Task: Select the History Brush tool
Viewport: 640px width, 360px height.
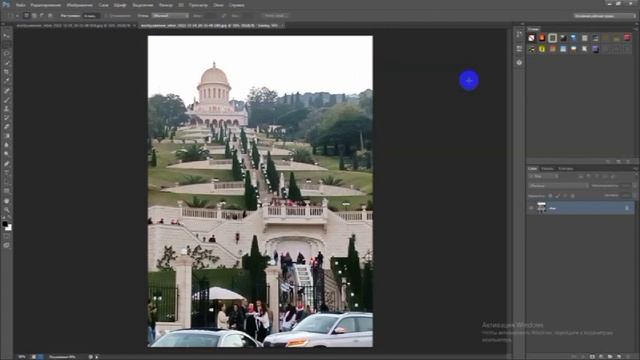Action: pos(6,118)
